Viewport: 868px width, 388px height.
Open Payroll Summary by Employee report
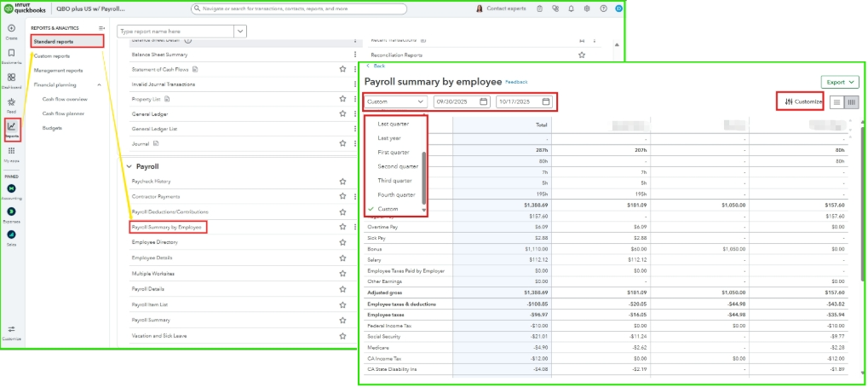point(167,227)
